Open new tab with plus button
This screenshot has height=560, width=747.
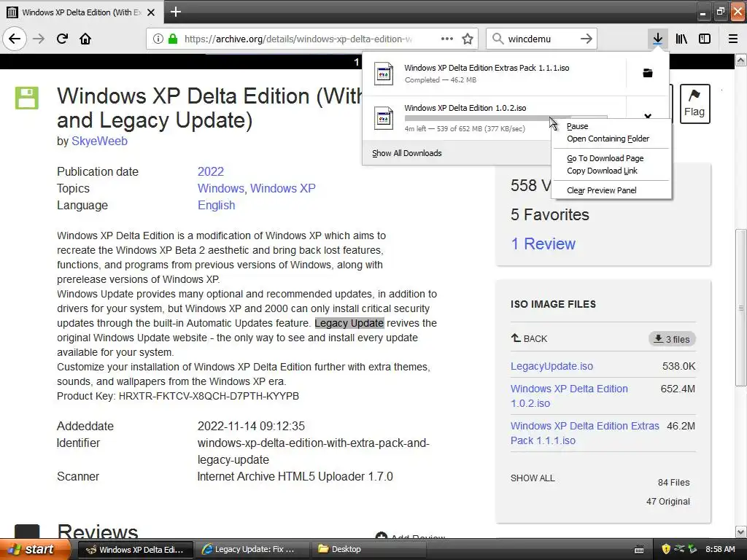tap(175, 12)
